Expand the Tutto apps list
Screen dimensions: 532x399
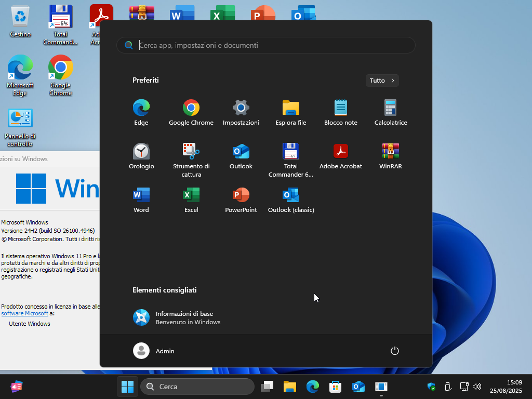tap(382, 81)
